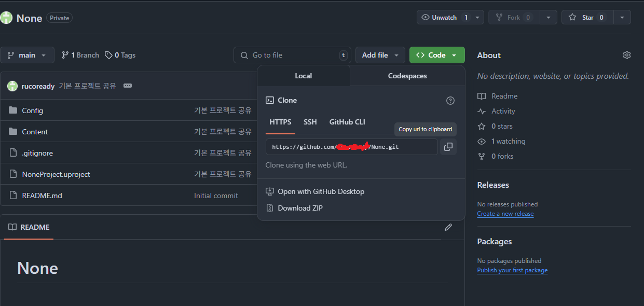Image resolution: width=644 pixels, height=306 pixels.
Task: Fork the repository
Action: click(x=514, y=17)
